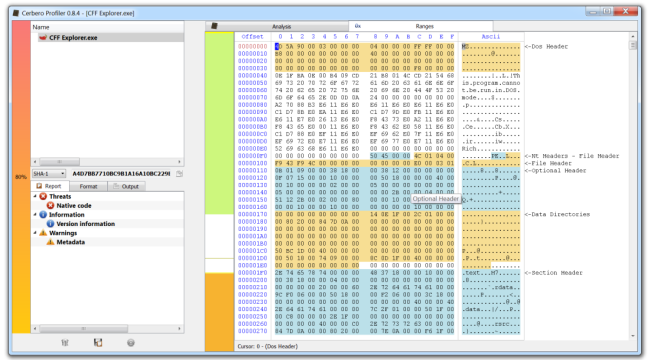This screenshot has height=360, width=650.
Task: Select the Metadata warning entry
Action: 70,242
